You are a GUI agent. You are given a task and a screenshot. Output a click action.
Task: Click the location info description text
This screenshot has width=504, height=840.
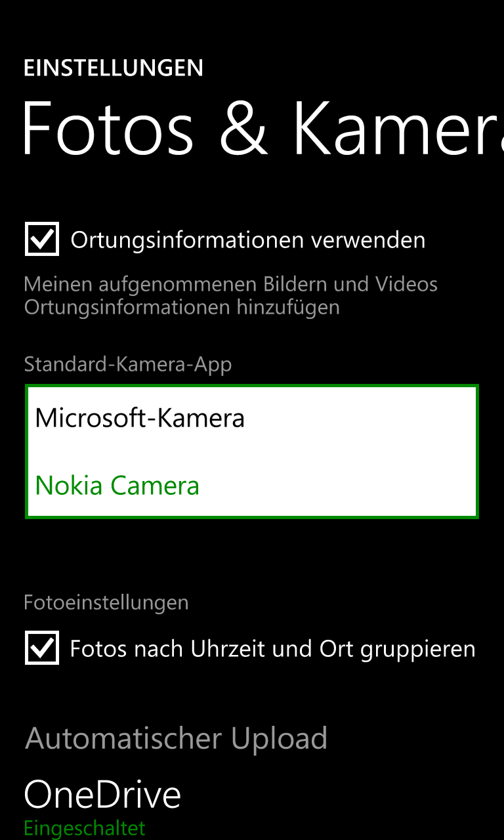[x=231, y=295]
